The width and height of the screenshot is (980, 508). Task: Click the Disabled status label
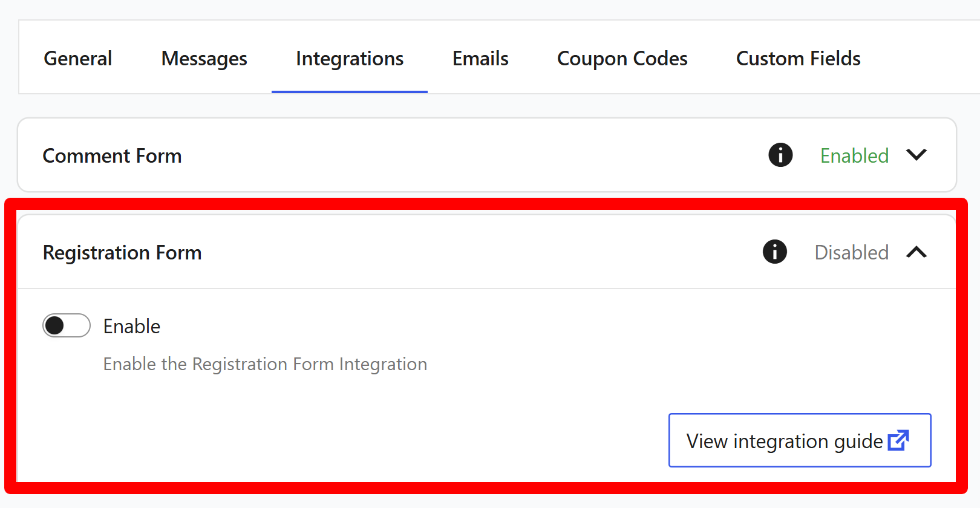[851, 252]
